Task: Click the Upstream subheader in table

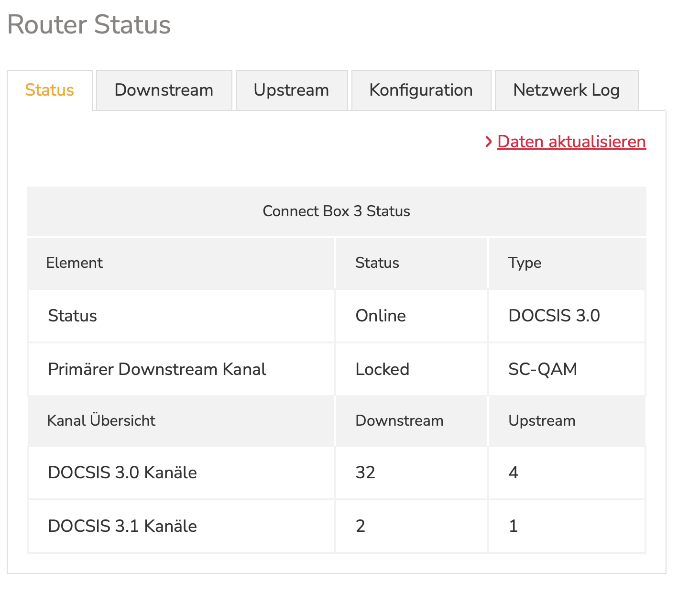Action: (542, 421)
